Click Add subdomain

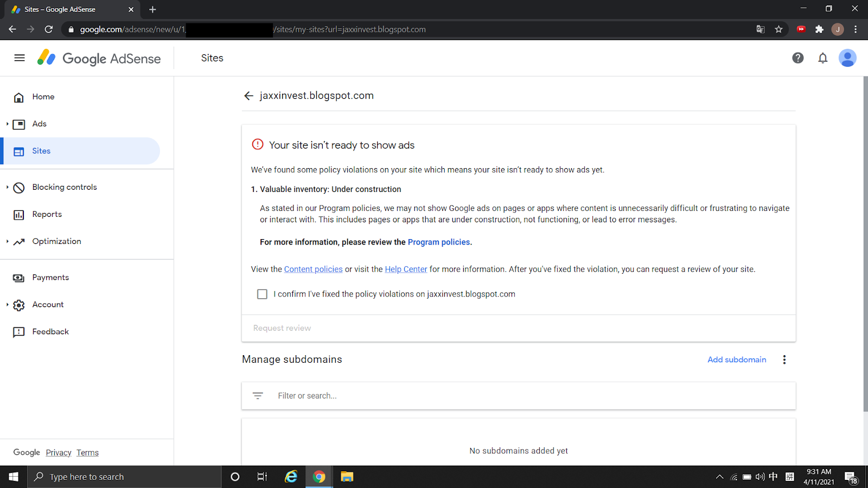coord(737,359)
